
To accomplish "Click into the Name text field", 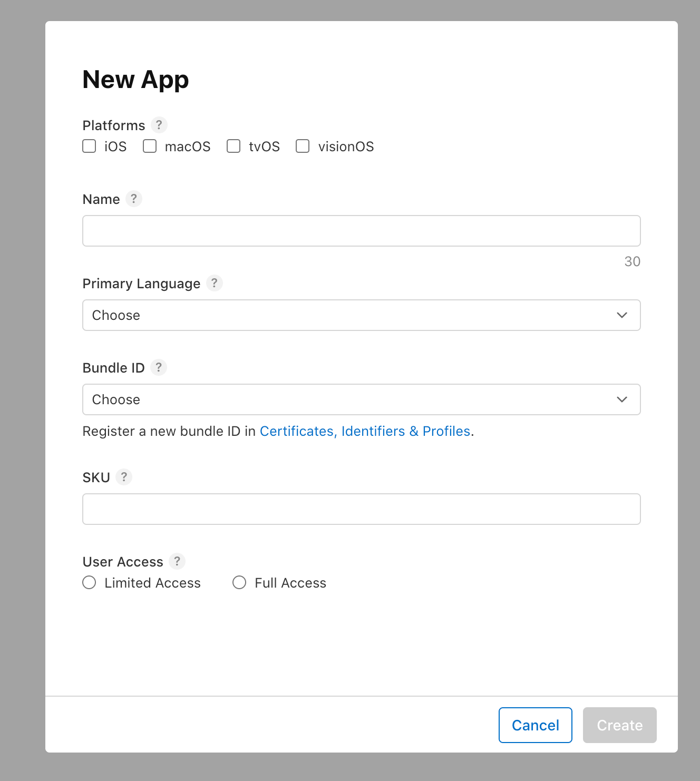I will 362,231.
